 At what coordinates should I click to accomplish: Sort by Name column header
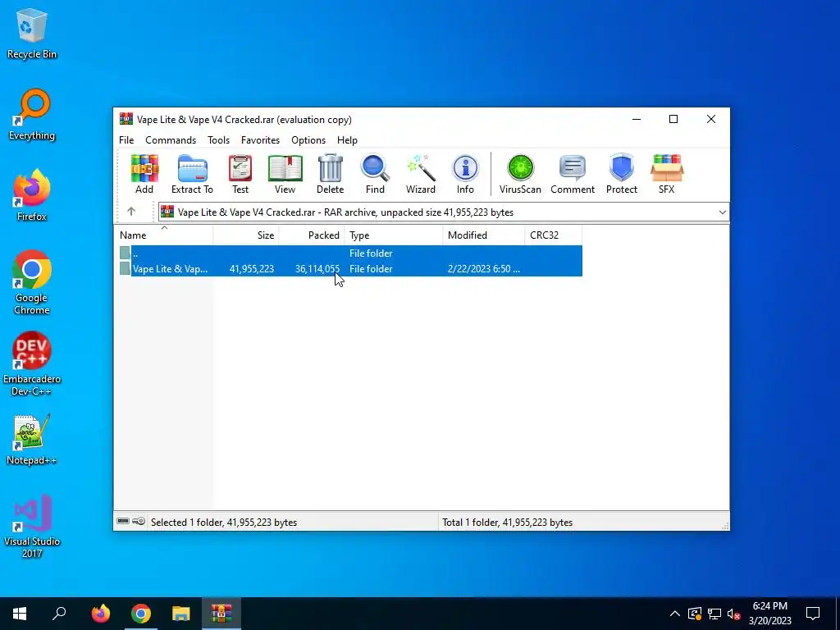[x=164, y=235]
